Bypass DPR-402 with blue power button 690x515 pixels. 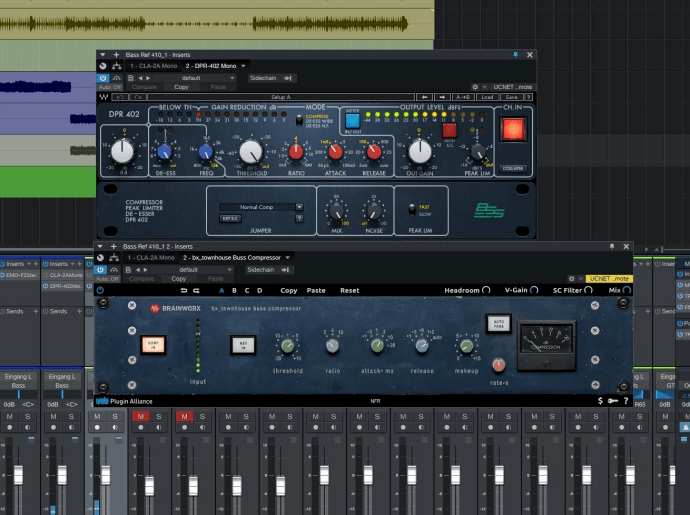[103, 78]
